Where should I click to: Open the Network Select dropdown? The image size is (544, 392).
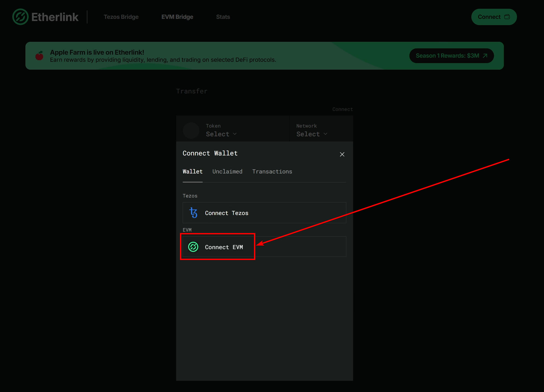pos(312,134)
